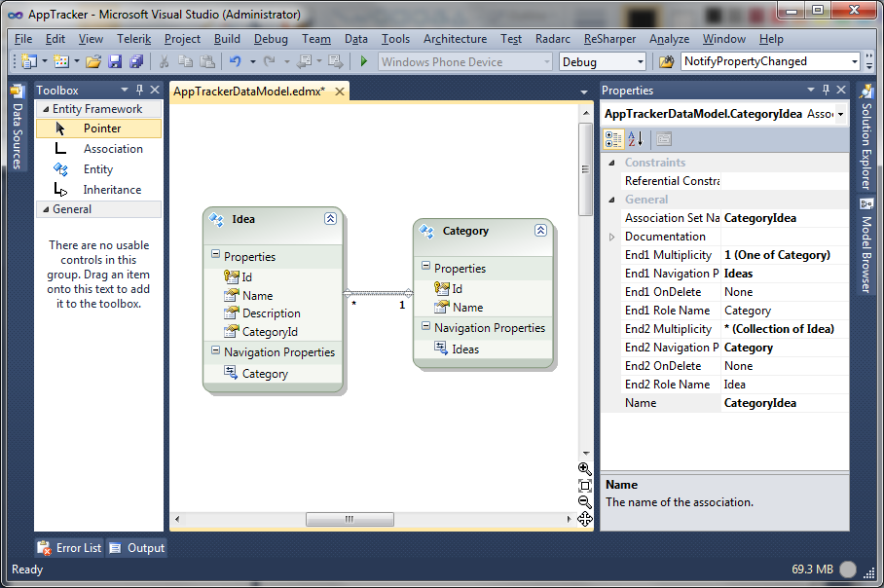The image size is (884, 588).
Task: Close the AppTrackerDataModel.edmx tab
Action: tap(340, 92)
